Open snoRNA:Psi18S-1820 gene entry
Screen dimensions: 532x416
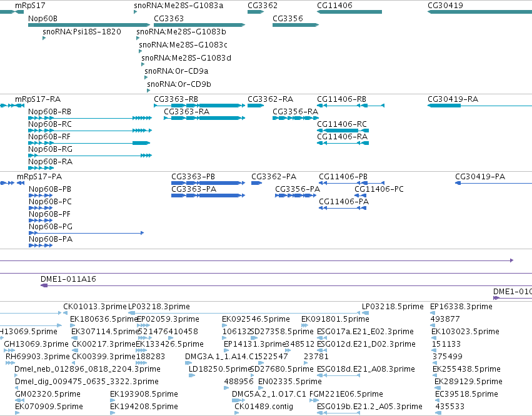(81, 31)
